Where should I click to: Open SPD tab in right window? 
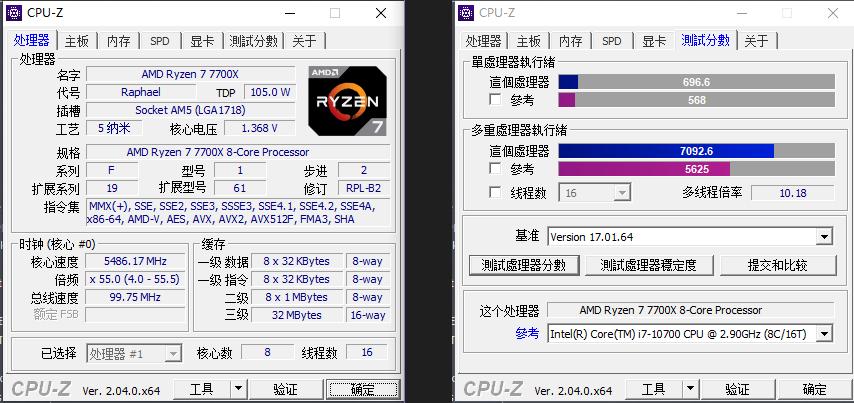[612, 41]
